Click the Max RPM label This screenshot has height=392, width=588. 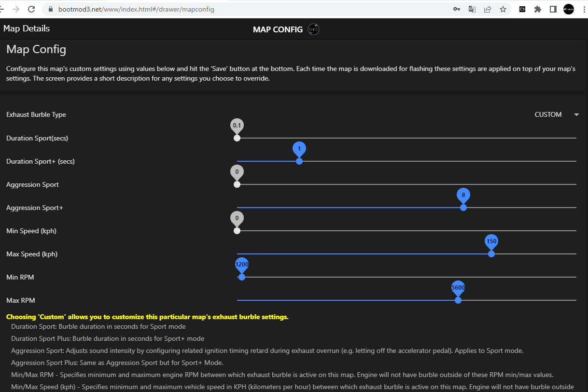coord(21,300)
